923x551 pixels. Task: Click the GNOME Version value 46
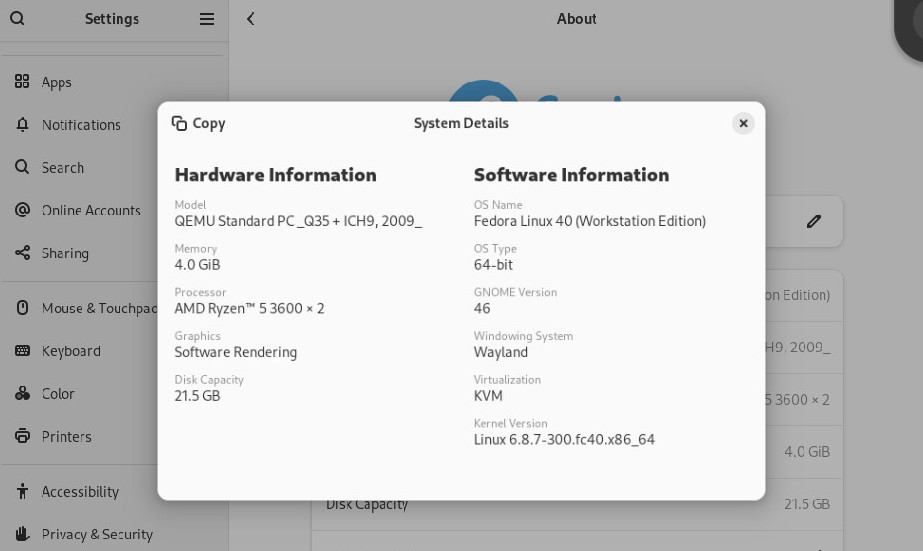pos(482,308)
